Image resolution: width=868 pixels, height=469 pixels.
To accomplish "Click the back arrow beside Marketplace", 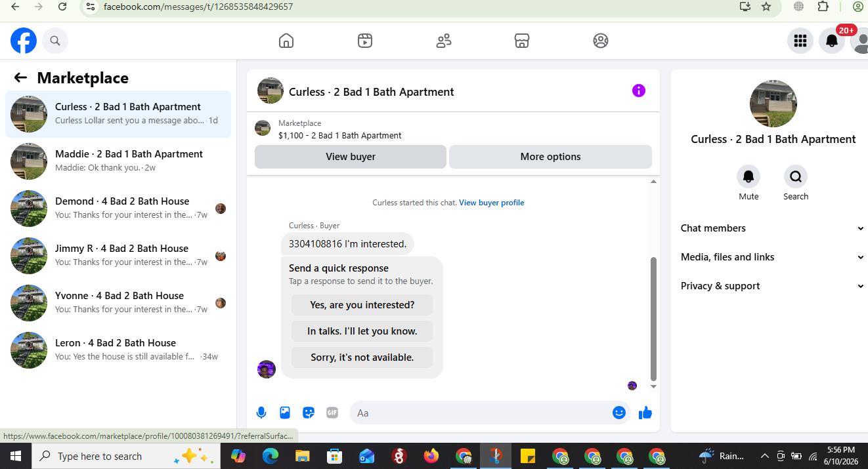I will pos(20,77).
